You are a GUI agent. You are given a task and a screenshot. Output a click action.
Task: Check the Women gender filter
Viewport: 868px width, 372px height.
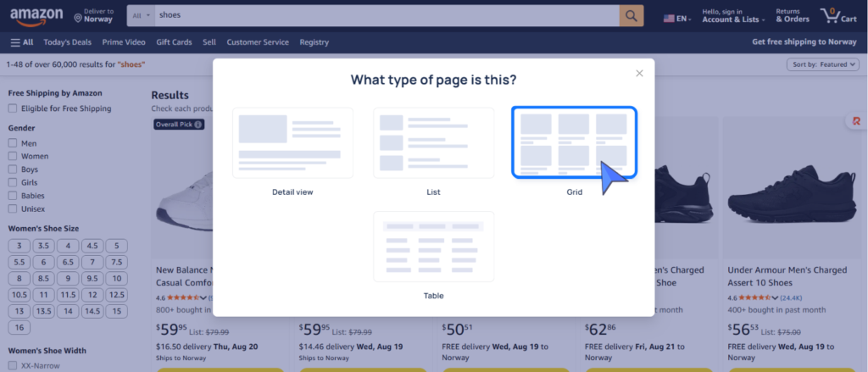[12, 156]
